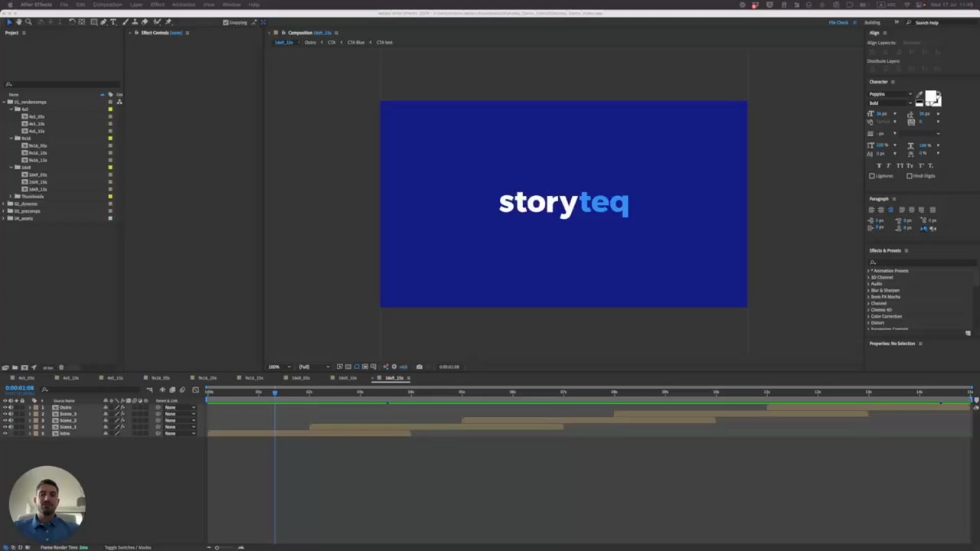
Task: Take a snapshot with camera icon
Action: (419, 367)
